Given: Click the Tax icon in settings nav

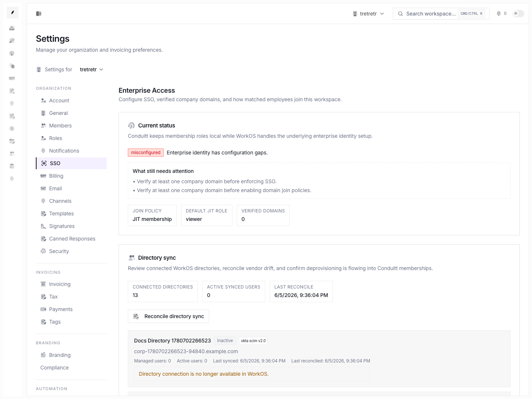Looking at the screenshot, I should click(x=43, y=297).
